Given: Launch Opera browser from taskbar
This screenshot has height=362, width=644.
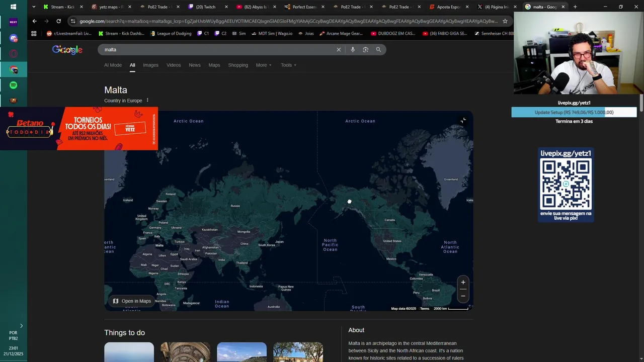Looking at the screenshot, I should click(x=13, y=54).
